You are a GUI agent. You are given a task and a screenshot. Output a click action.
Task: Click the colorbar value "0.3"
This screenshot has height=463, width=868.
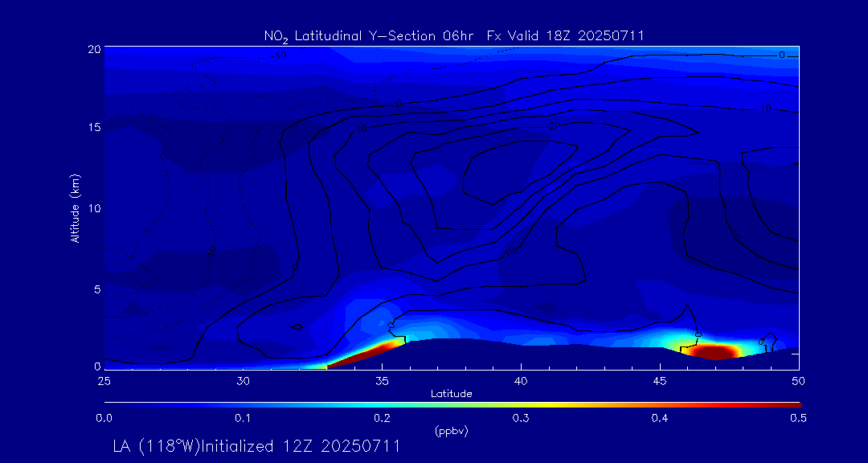521,419
